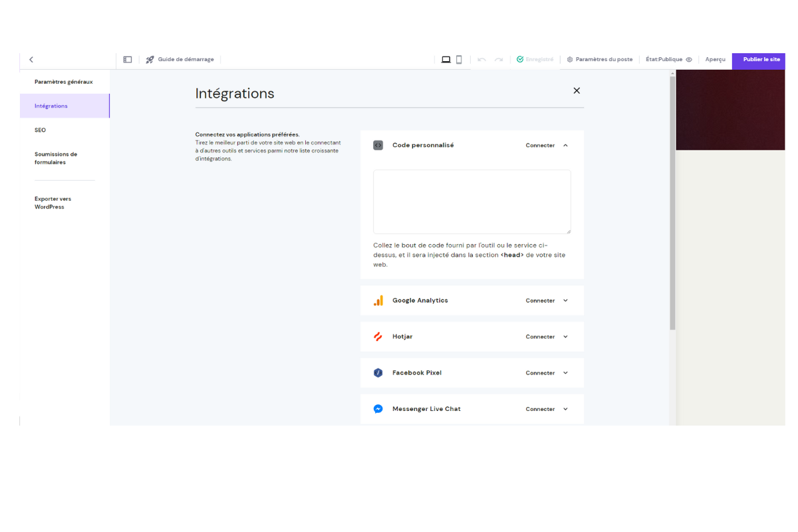
Task: Collapse the Code personnalisé section chevron
Action: (x=566, y=146)
